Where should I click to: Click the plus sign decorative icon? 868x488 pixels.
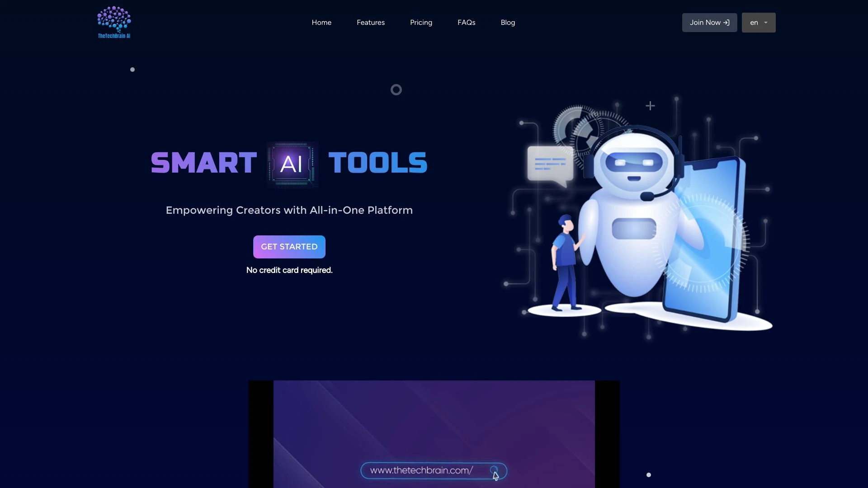point(651,105)
